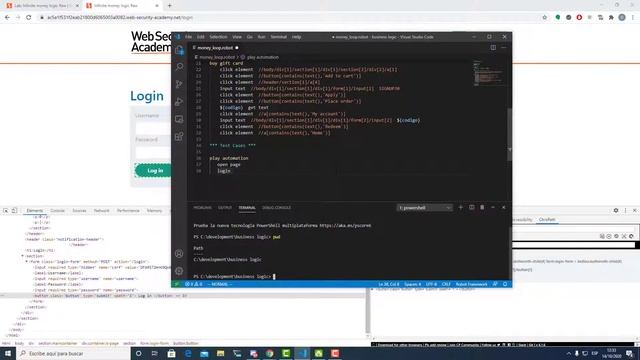Switch to the Network tab in DevTools
The image size is (640, 360).
point(102,211)
